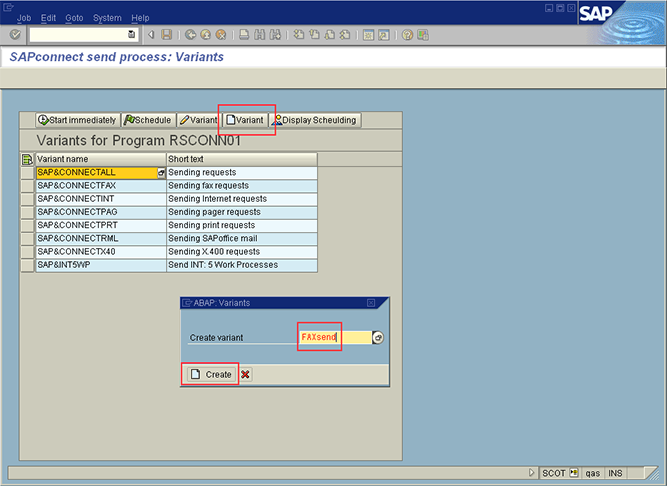The image size is (667, 486).
Task: Select the SAP&CONNECTINT variant
Action: click(x=101, y=199)
